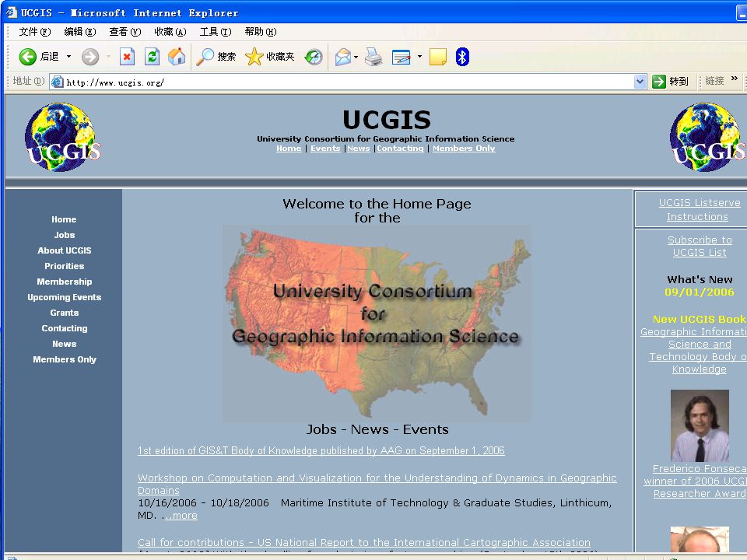747x560 pixels.
Task: Open the 查看(V) View menu
Action: coord(124,32)
